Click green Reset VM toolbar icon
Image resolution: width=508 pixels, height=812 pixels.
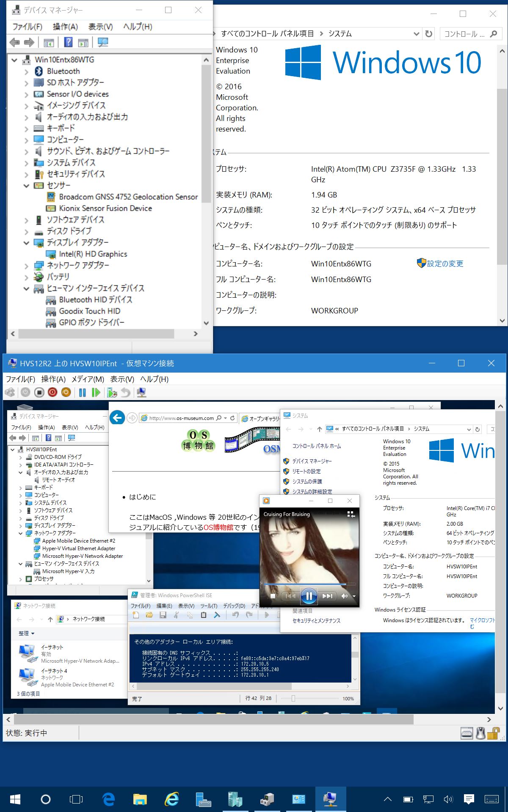[x=96, y=392]
